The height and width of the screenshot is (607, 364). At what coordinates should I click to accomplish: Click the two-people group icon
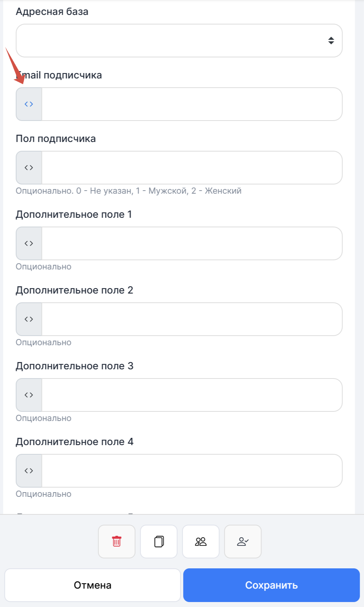[x=201, y=541]
